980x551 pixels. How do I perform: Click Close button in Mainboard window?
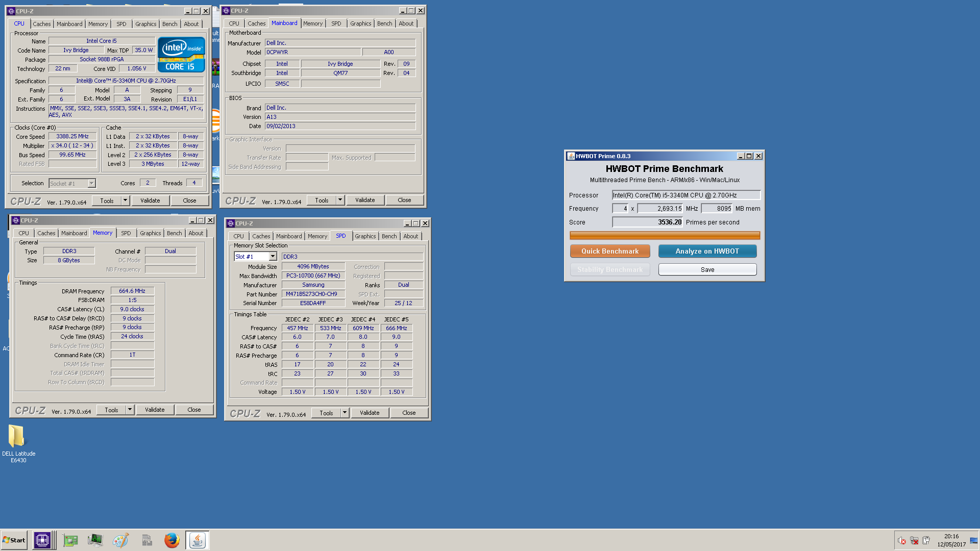click(x=404, y=200)
